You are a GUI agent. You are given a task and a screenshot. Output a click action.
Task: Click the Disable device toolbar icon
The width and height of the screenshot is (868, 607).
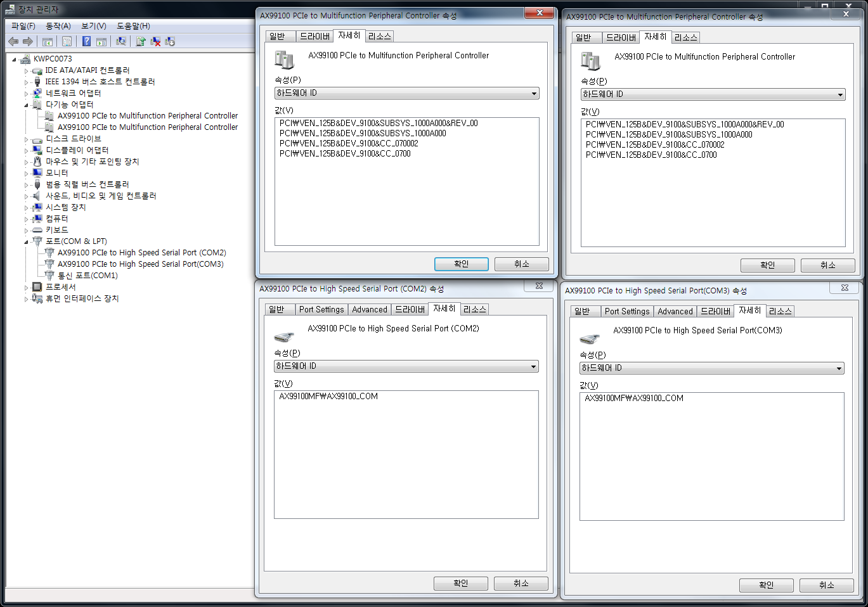(x=170, y=41)
